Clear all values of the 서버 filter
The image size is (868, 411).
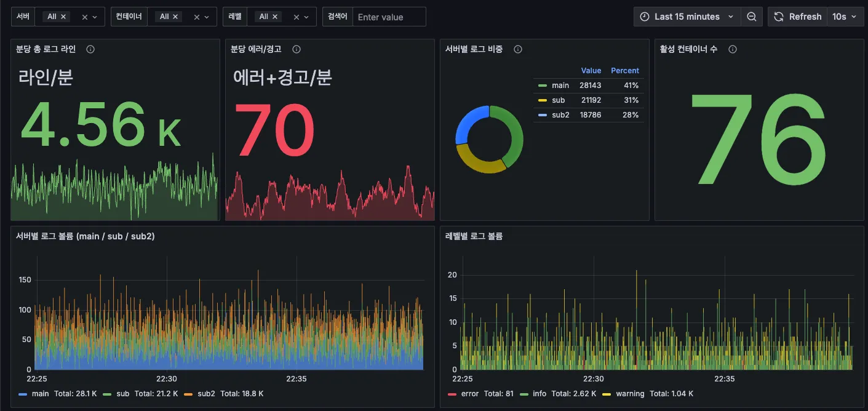click(x=85, y=17)
